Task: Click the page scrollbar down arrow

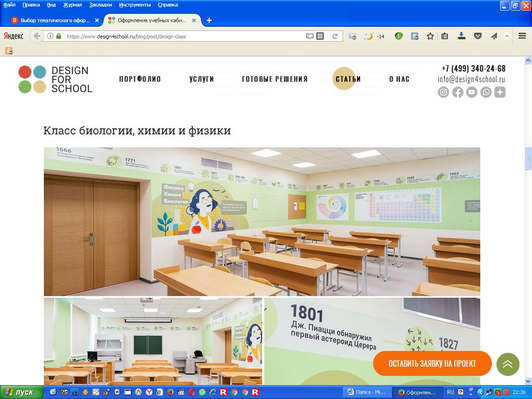Action: click(x=528, y=381)
